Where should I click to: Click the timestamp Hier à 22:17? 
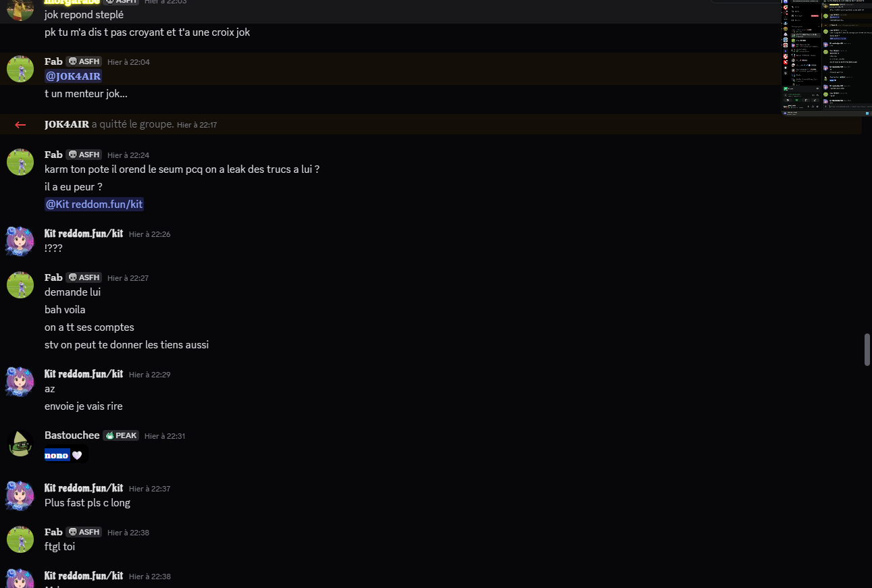point(197,125)
